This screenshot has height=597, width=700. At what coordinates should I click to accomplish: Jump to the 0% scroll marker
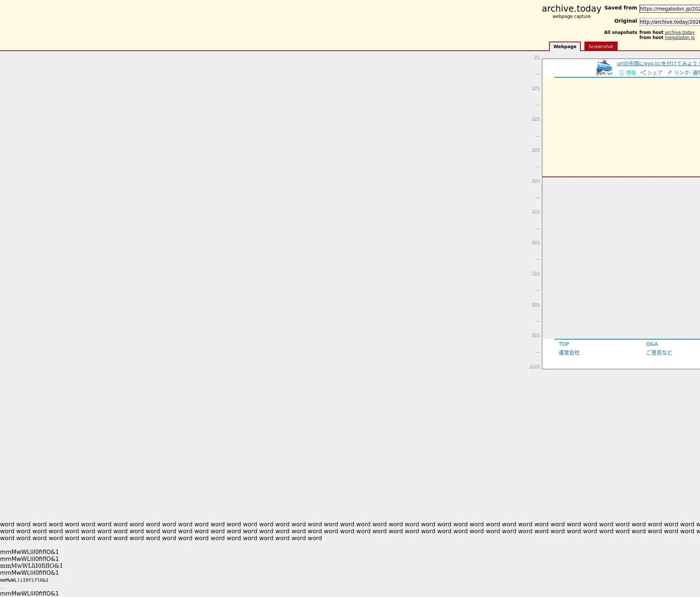pos(537,57)
